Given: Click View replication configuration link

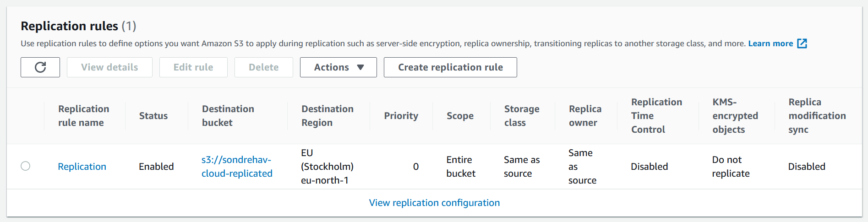Looking at the screenshot, I should (434, 203).
